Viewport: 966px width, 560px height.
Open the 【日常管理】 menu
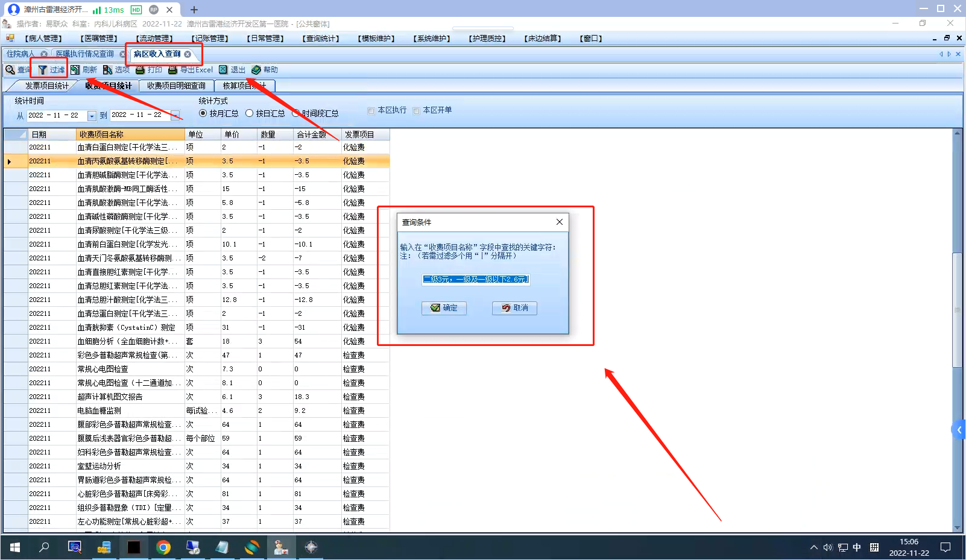tap(265, 39)
